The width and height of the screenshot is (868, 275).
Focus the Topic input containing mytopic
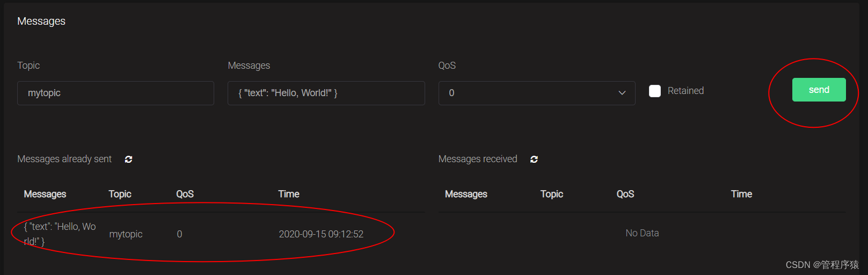pos(115,93)
